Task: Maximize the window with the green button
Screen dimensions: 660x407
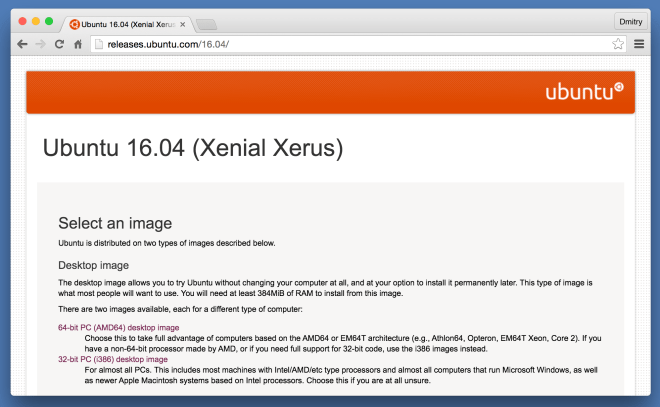Action: click(50, 21)
